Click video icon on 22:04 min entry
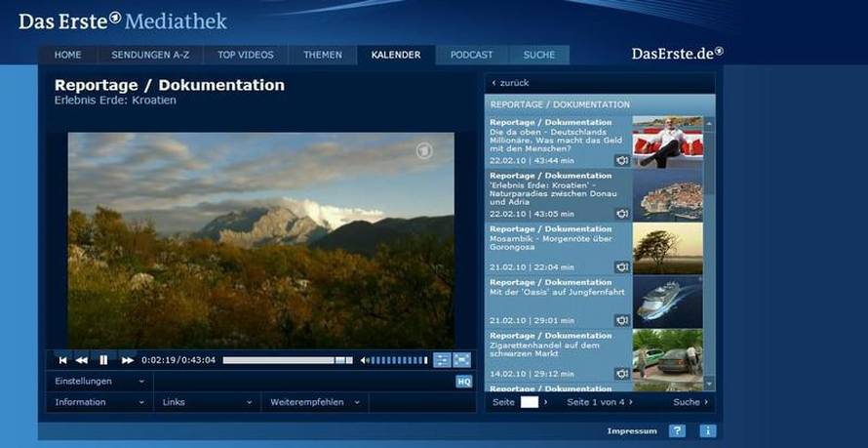Screen dimensions: 868x448 point(622,266)
